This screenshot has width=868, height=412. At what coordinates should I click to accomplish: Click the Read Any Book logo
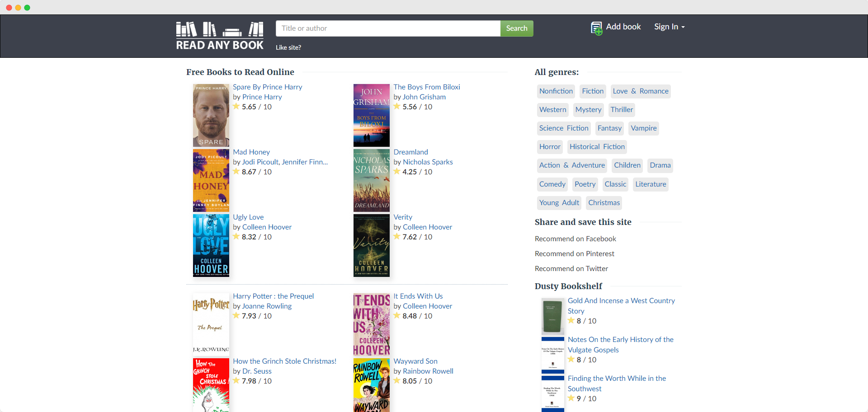[x=220, y=36]
